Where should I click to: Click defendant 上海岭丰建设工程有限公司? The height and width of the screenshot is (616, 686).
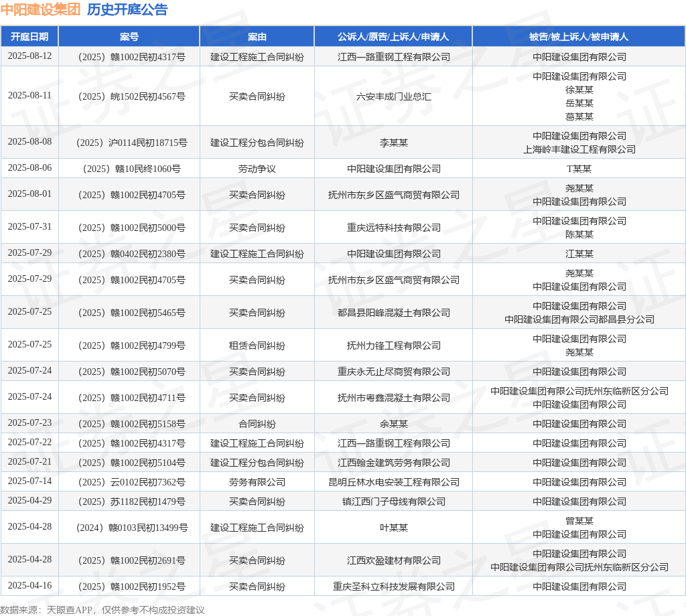point(579,149)
